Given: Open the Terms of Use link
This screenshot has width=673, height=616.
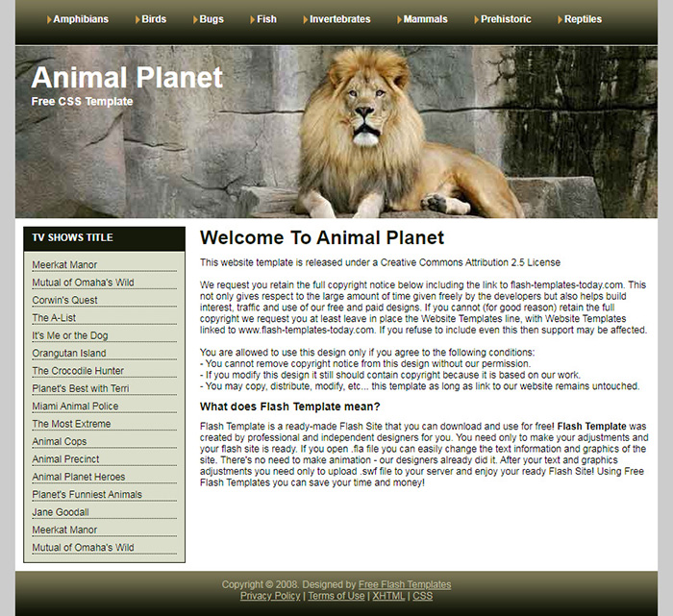Looking at the screenshot, I should (x=336, y=596).
